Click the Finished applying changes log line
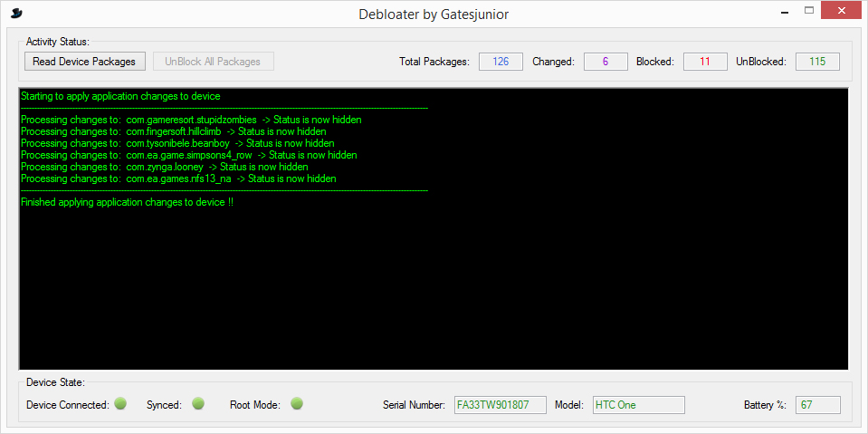 [x=127, y=202]
